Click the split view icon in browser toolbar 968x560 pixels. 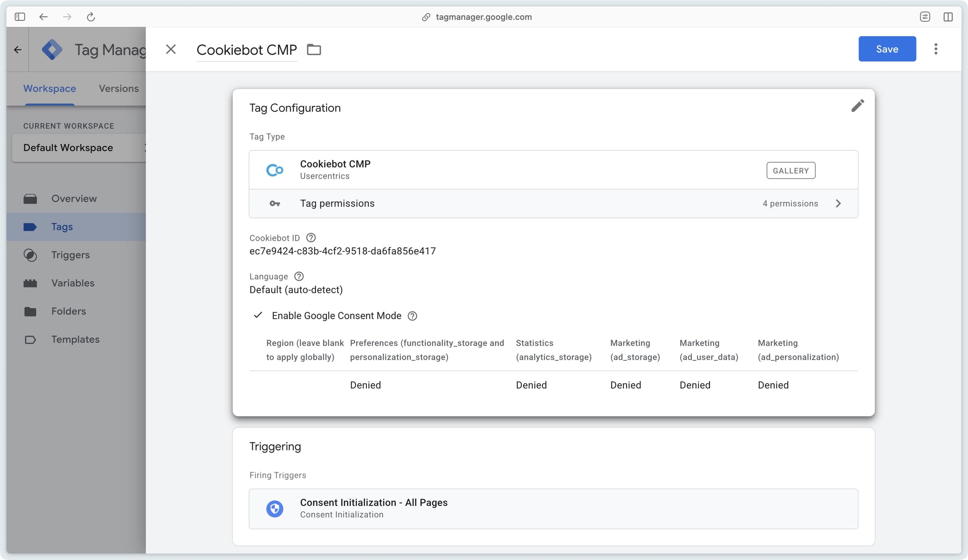point(948,17)
